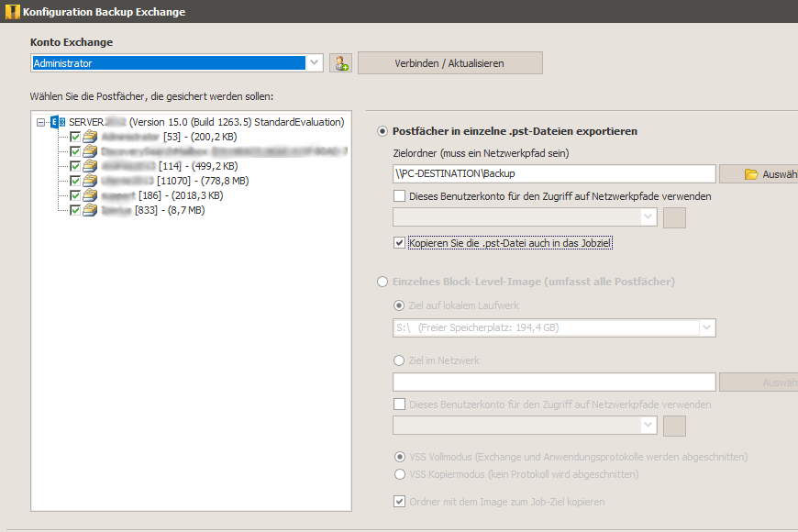The width and height of the screenshot is (798, 532).
Task: Click the 'Wählen Sie die Postfächer' instruction text
Action: 151,96
